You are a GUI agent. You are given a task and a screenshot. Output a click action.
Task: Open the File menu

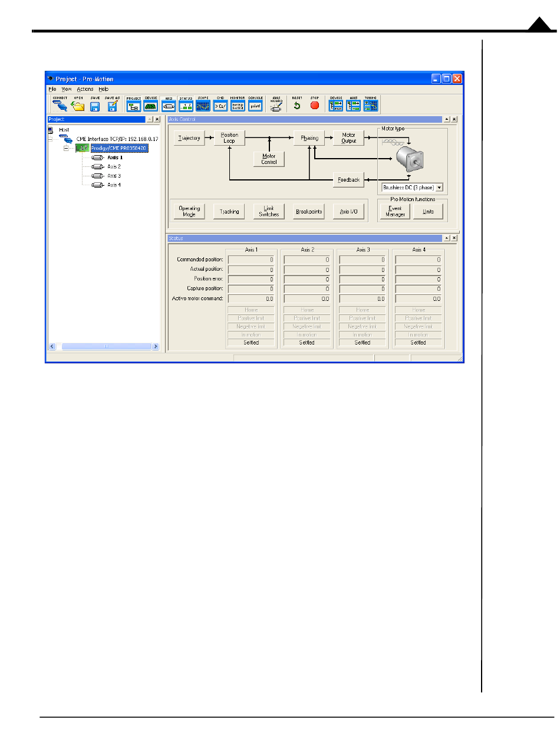[x=52, y=89]
